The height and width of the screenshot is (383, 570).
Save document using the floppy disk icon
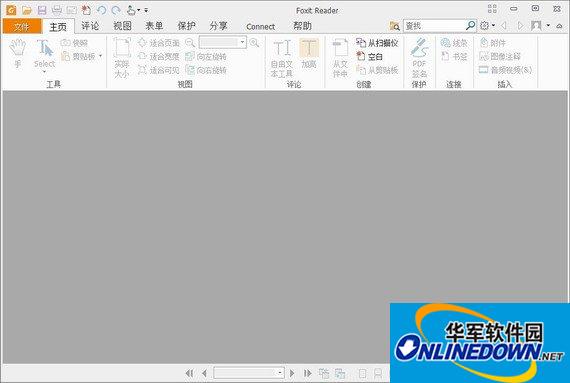42,10
